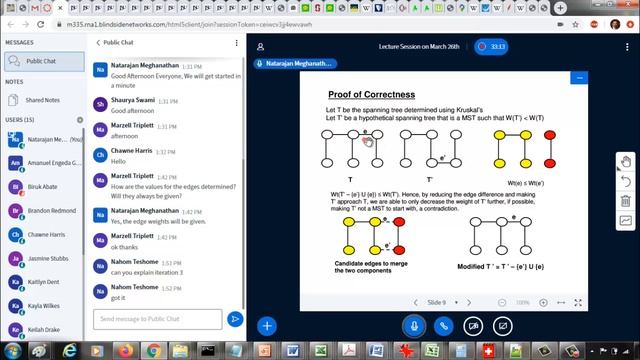The image size is (640, 360).
Task: Reset slide zoom at 100% label
Action: tap(522, 302)
